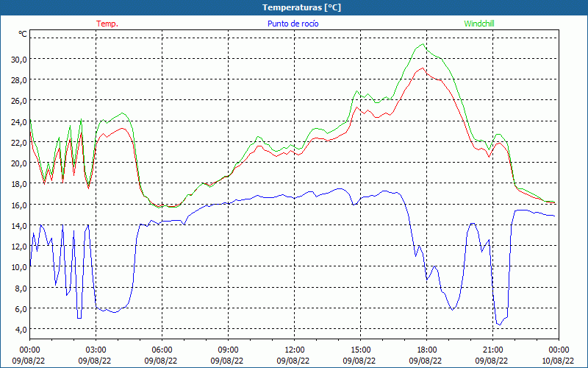Screen dimensions: 588x368
Task: Click the 18:00 time axis label
Action: (x=427, y=350)
